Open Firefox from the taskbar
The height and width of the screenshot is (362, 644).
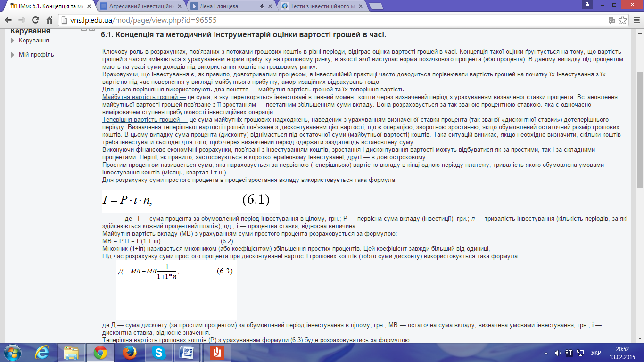(129, 353)
